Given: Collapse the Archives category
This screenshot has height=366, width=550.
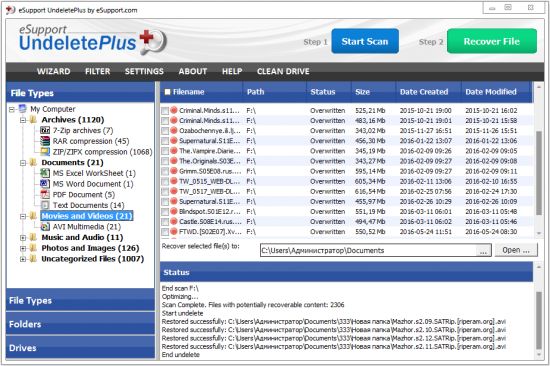Looking at the screenshot, I should tap(23, 120).
